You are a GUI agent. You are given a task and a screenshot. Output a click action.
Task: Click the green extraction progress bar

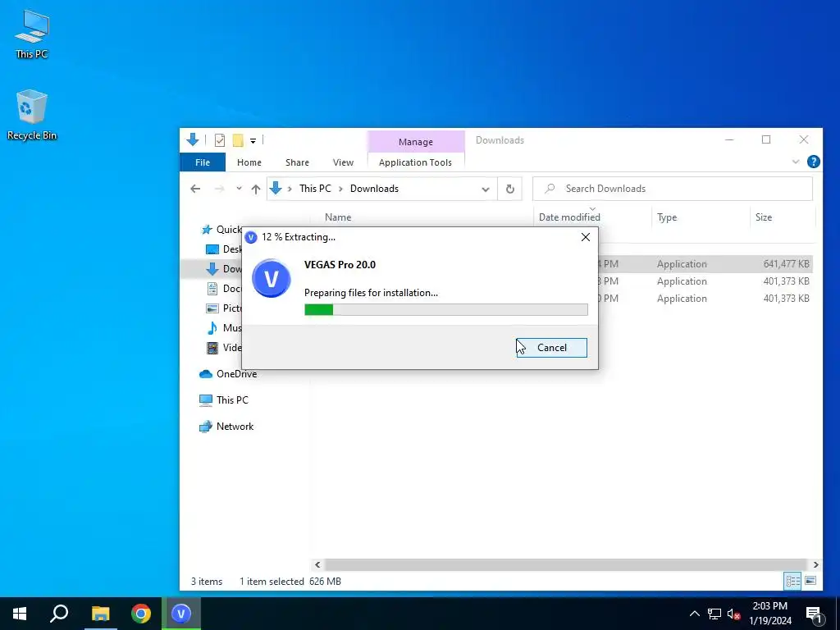(445, 309)
